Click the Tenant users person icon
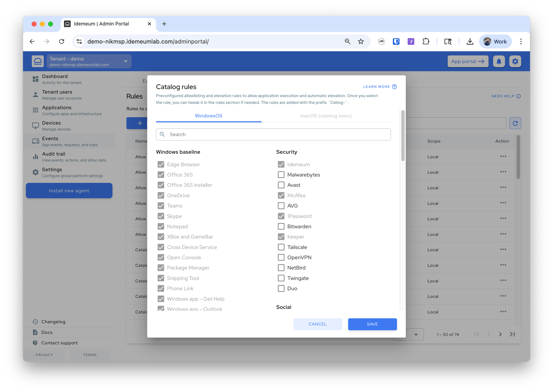Screen dimensions: 553x392 point(35,95)
